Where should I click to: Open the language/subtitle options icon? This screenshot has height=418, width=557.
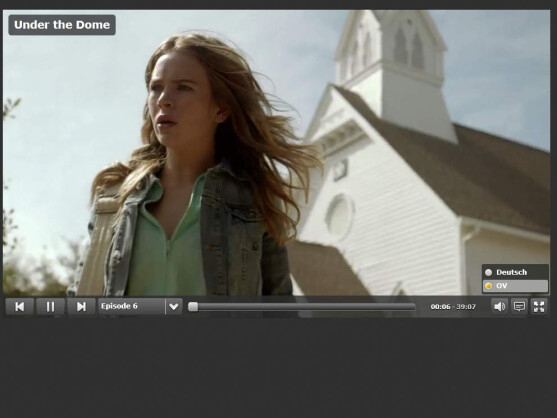pos(519,306)
